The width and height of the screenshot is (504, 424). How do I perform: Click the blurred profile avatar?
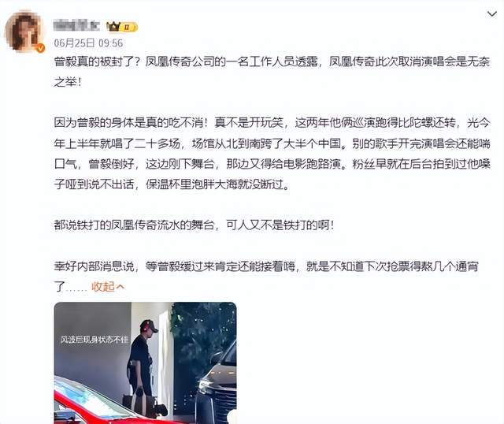pos(24,32)
